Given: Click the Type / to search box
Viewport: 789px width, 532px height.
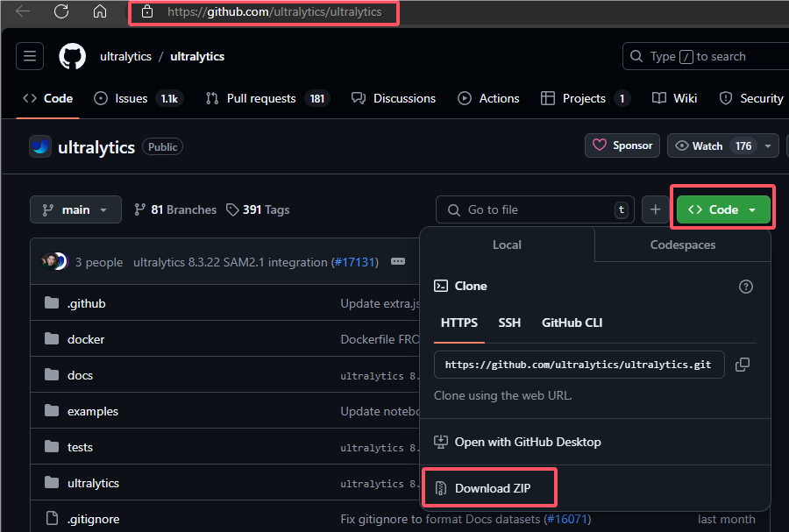Looking at the screenshot, I should pyautogui.click(x=706, y=56).
